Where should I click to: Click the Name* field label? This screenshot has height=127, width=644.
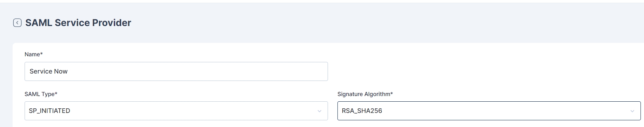[34, 54]
